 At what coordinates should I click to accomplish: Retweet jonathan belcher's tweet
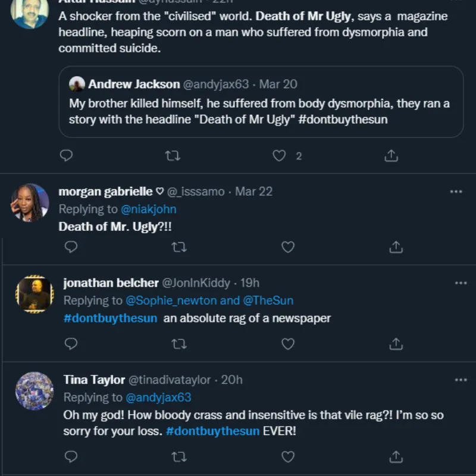coord(178,344)
